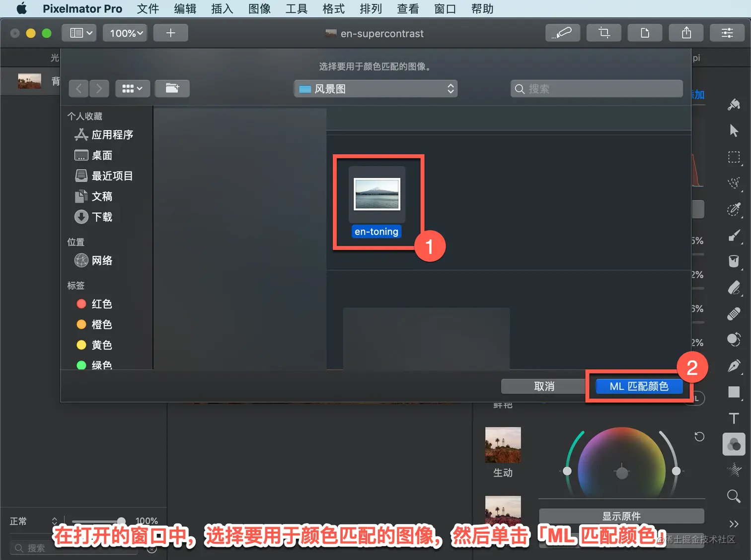Reset the color balance wheel
The width and height of the screenshot is (751, 560).
point(699,437)
